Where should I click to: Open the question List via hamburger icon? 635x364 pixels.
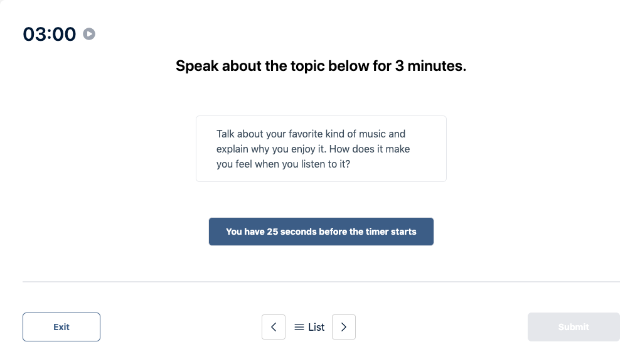click(x=299, y=327)
